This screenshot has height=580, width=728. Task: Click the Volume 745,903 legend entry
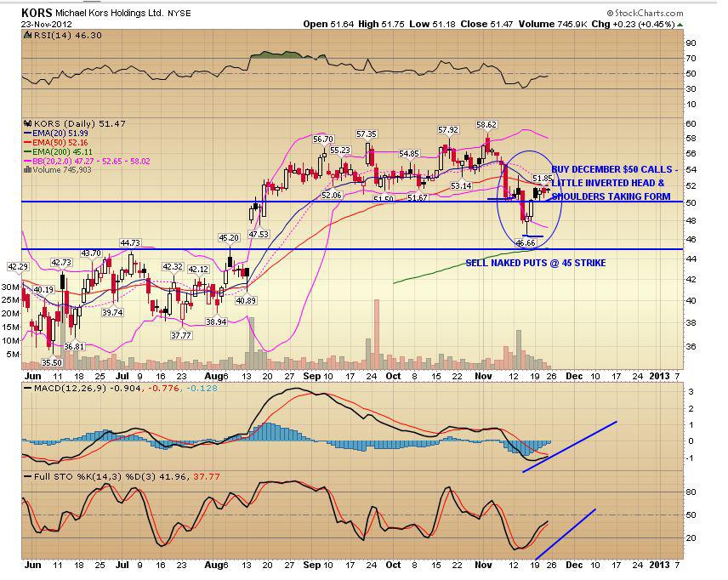(62, 170)
